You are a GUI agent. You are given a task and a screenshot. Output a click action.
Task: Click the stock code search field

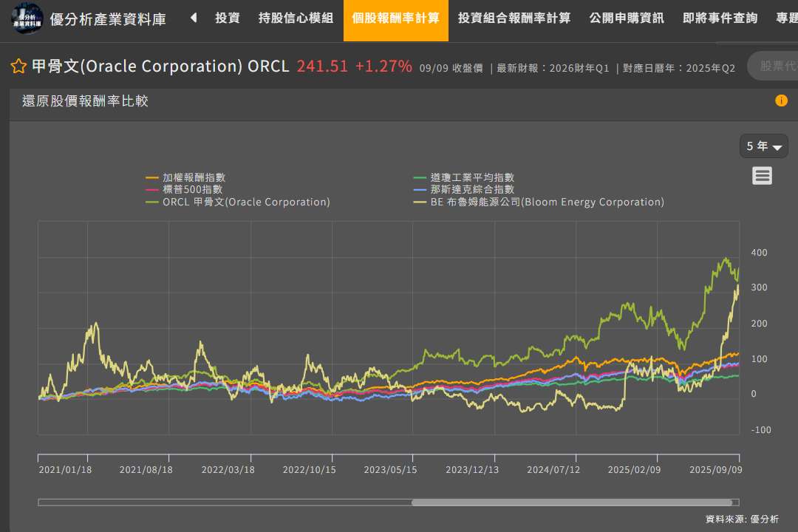pyautogui.click(x=773, y=66)
